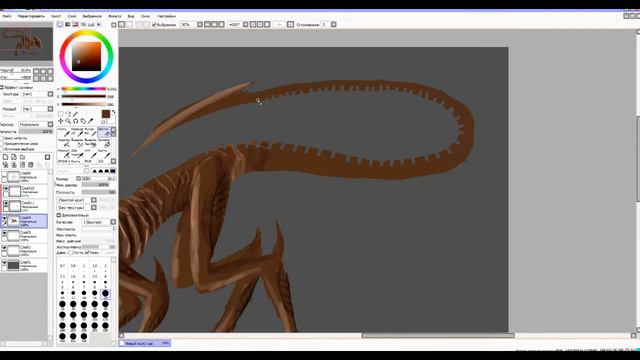Toggle visibility of layer Слой11
This screenshot has width=640, height=360.
[6, 204]
